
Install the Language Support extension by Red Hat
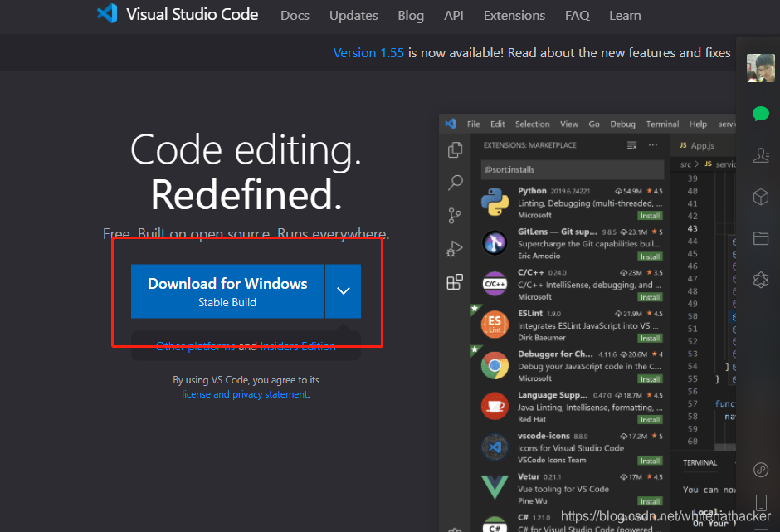pyautogui.click(x=650, y=420)
